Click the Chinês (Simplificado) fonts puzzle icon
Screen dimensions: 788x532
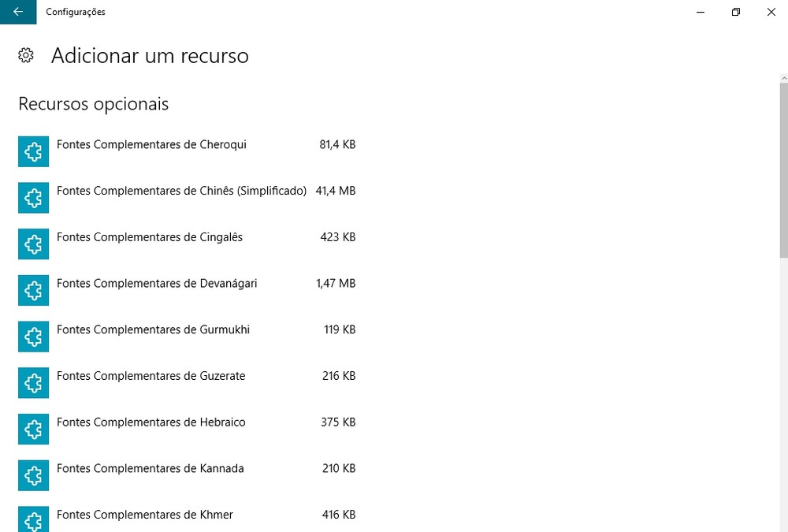(x=33, y=198)
